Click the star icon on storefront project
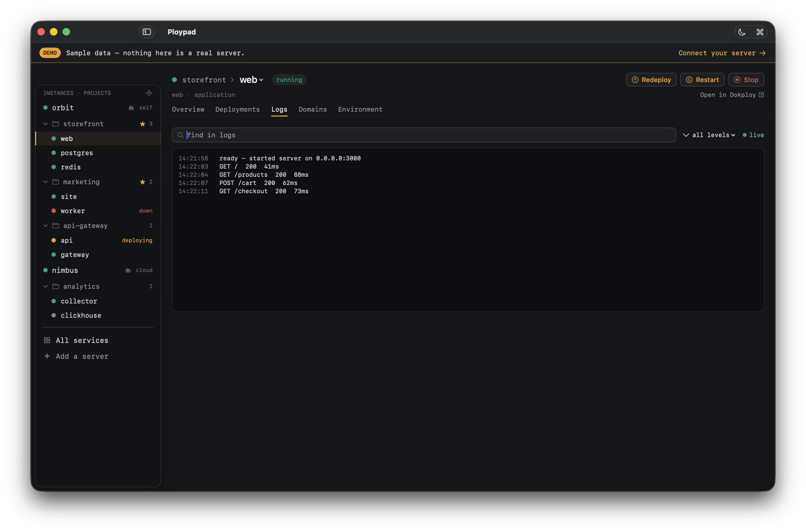This screenshot has height=532, width=806. [143, 124]
